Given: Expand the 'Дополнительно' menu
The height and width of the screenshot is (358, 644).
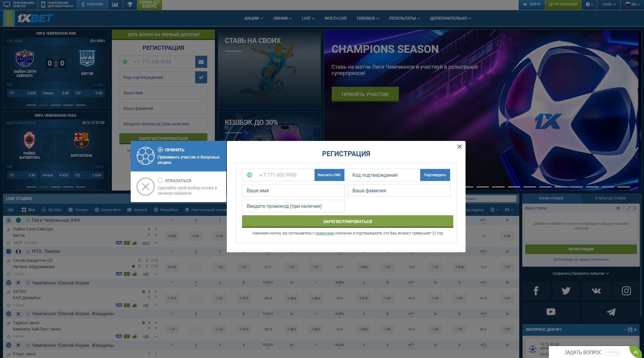Looking at the screenshot, I should pyautogui.click(x=450, y=18).
